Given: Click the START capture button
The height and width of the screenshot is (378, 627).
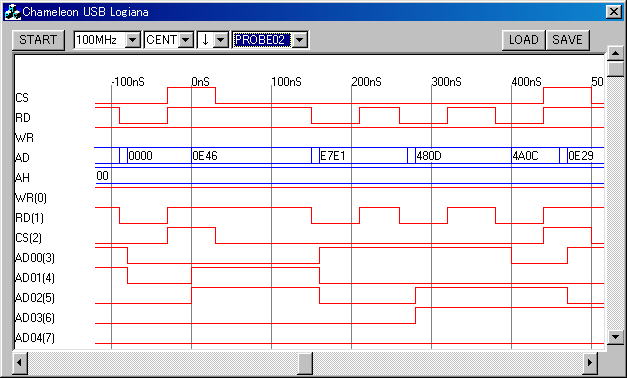Looking at the screenshot, I should (x=38, y=40).
